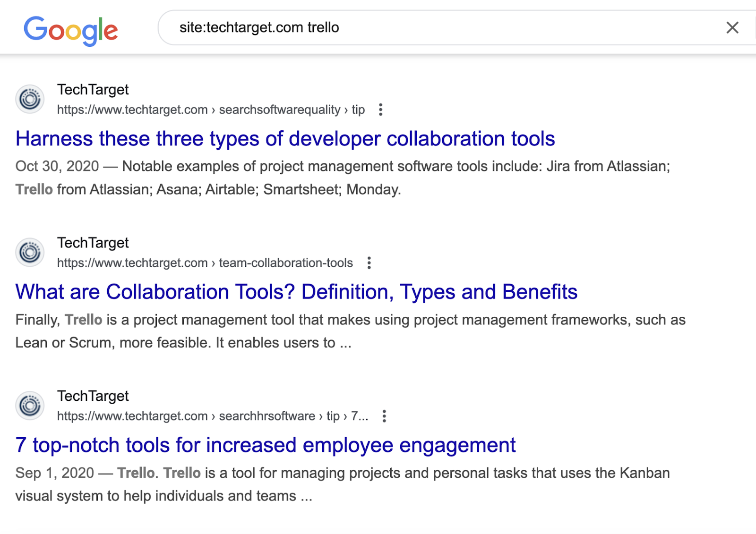Click the searchhrsoftware › tip URL breadcrumb
The width and height of the screenshot is (756, 534).
click(213, 416)
